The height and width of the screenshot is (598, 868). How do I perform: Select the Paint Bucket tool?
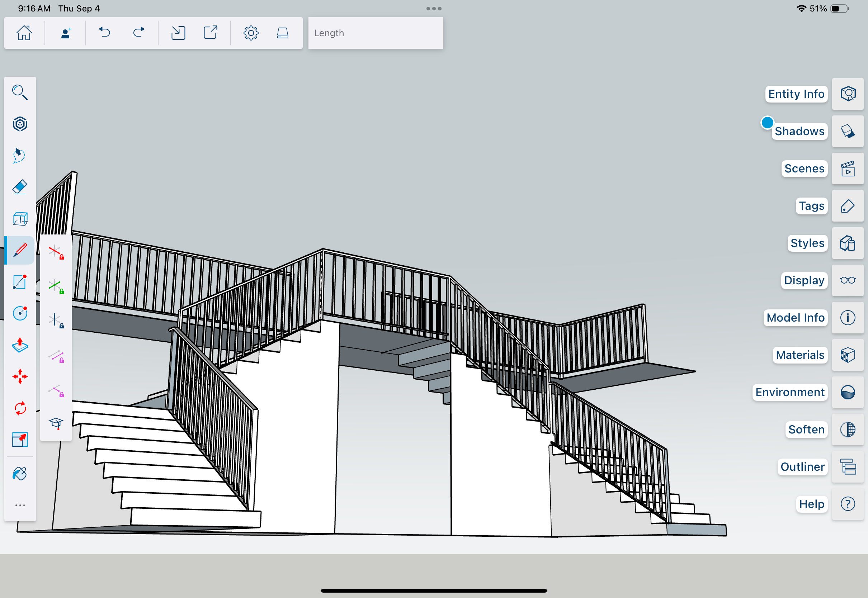click(20, 474)
